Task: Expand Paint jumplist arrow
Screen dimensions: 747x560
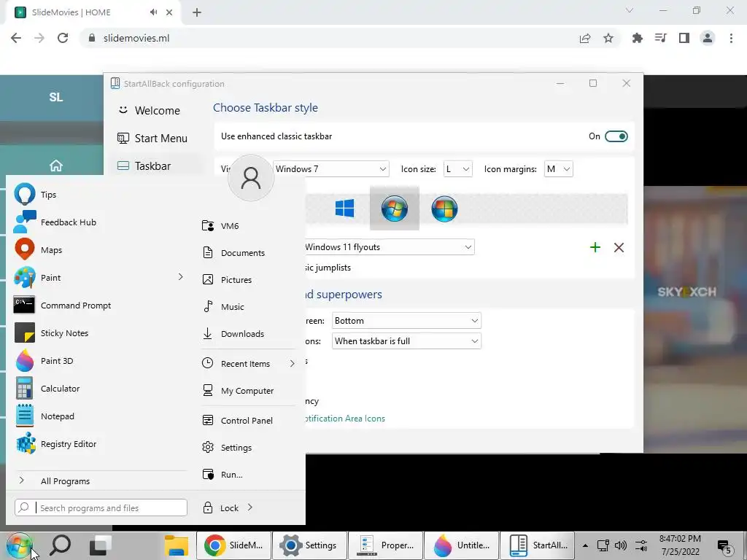Action: 181,277
